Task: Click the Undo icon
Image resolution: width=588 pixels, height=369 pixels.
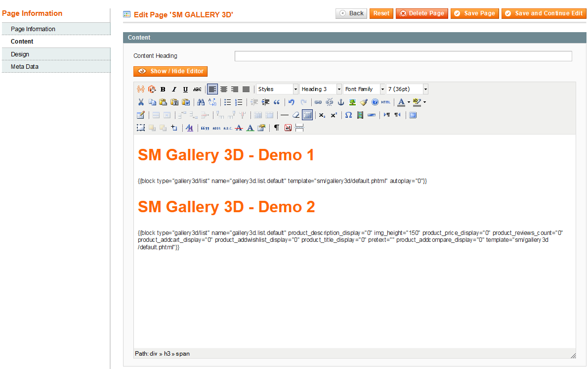Action: (292, 102)
